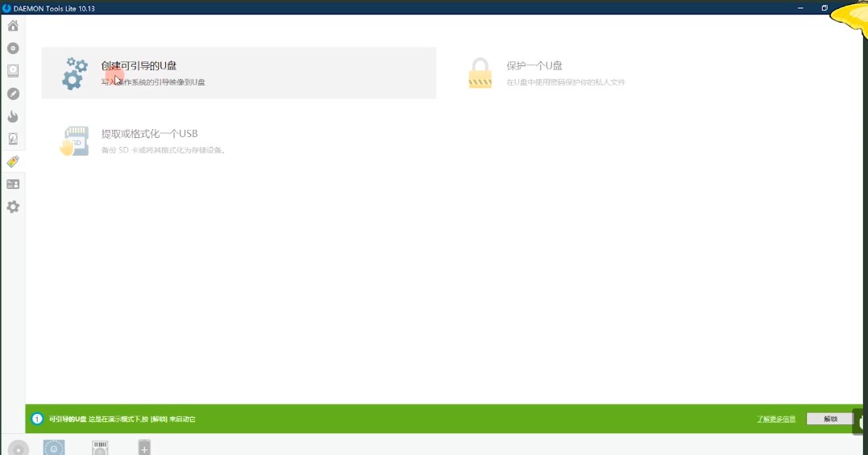Open the virtual disc drive sidebar icon
The image size is (868, 455).
pos(13,71)
